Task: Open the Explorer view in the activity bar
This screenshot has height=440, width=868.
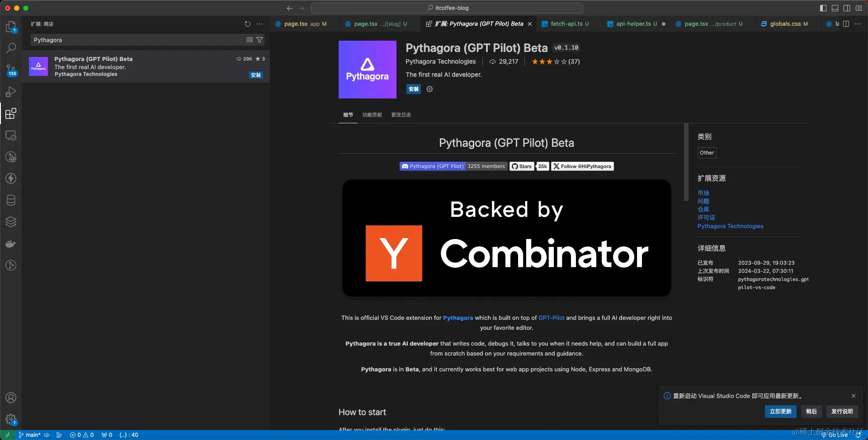Action: pyautogui.click(x=11, y=27)
